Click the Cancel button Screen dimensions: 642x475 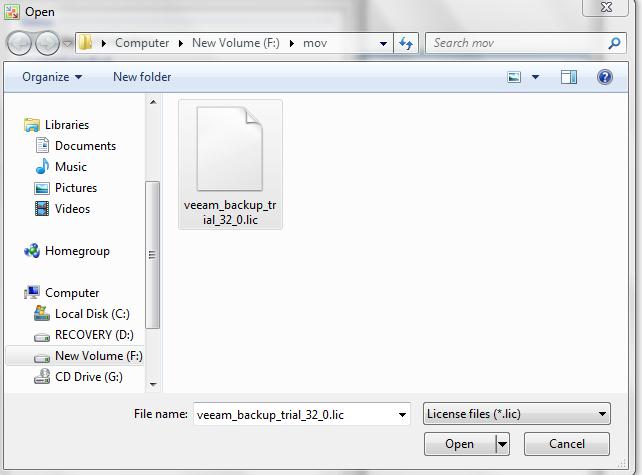coord(567,444)
